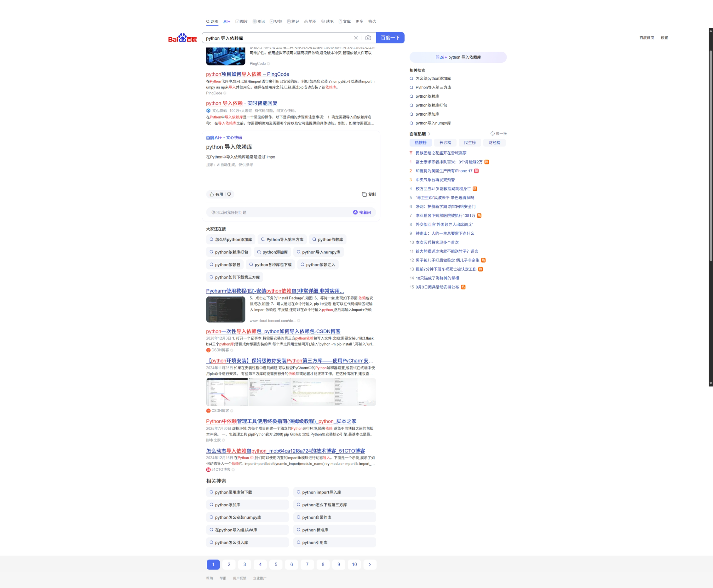Open result python项目如何导入依赖 – PingCode
This screenshot has width=713, height=588.
click(248, 74)
